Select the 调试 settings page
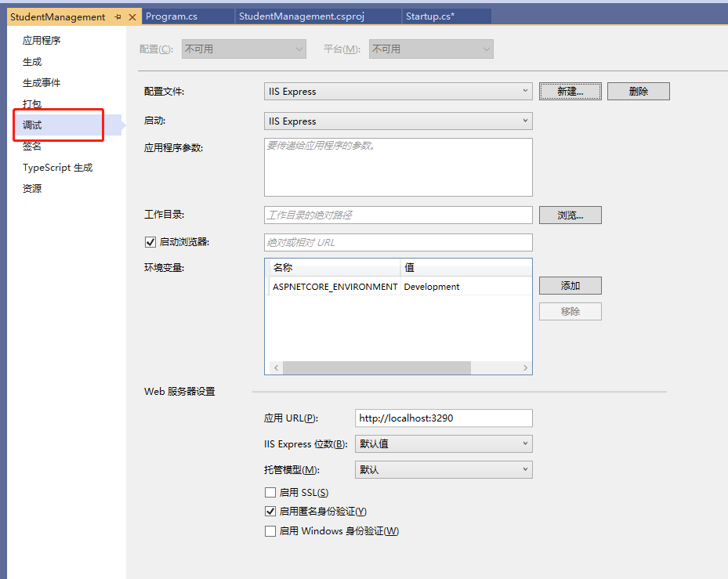Image resolution: width=728 pixels, height=579 pixels. pyautogui.click(x=67, y=125)
